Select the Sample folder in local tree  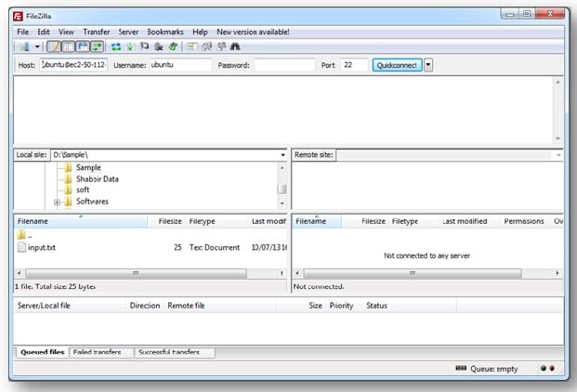click(88, 167)
